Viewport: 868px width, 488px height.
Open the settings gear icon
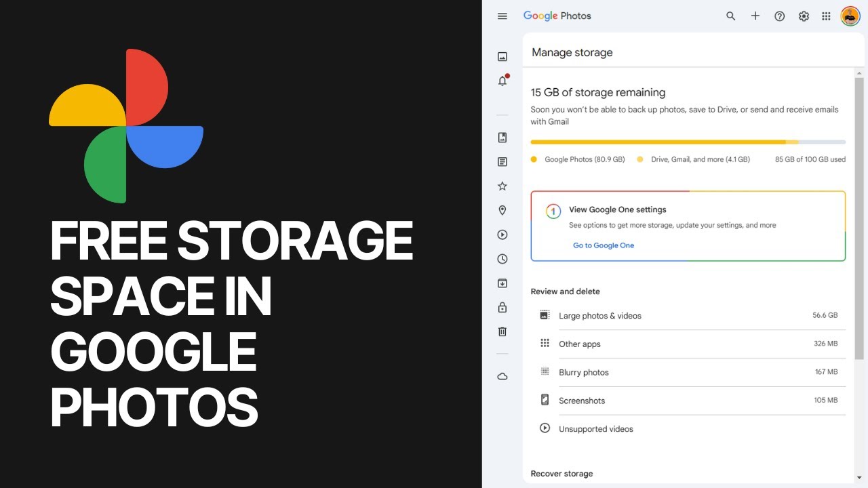[x=804, y=16]
